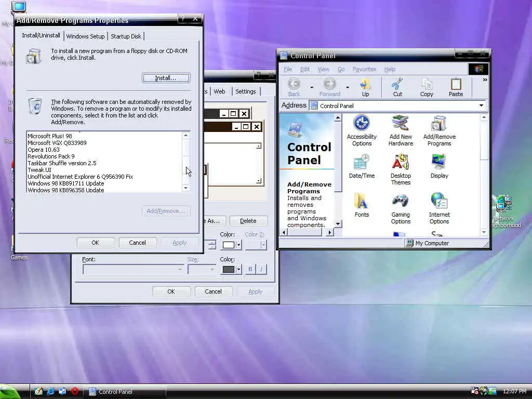
Task: Open the Add/Remove Programs Control Panel icon
Action: click(439, 130)
